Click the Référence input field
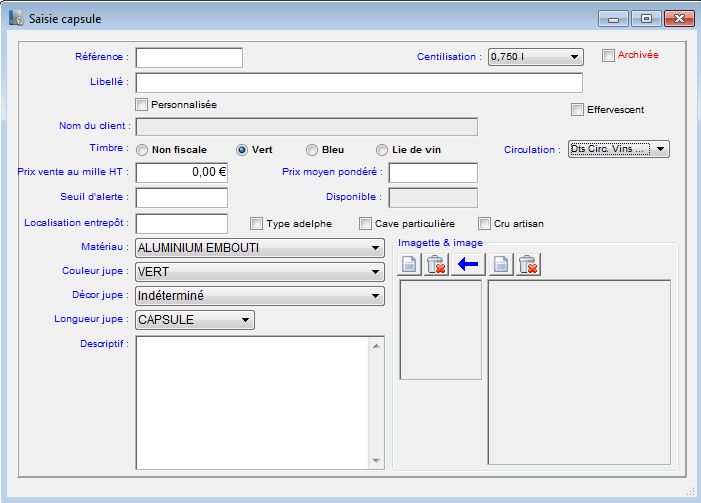This screenshot has height=503, width=701. pos(189,57)
